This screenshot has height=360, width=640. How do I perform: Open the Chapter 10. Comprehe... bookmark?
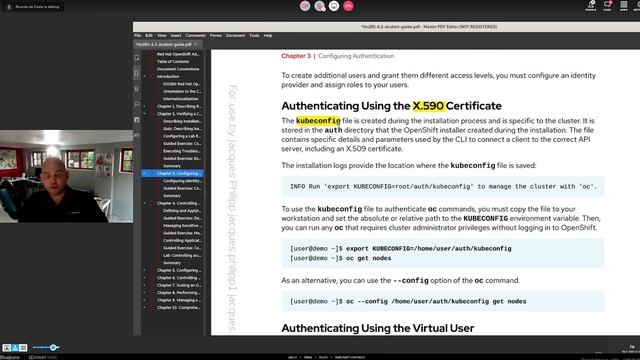click(179, 307)
